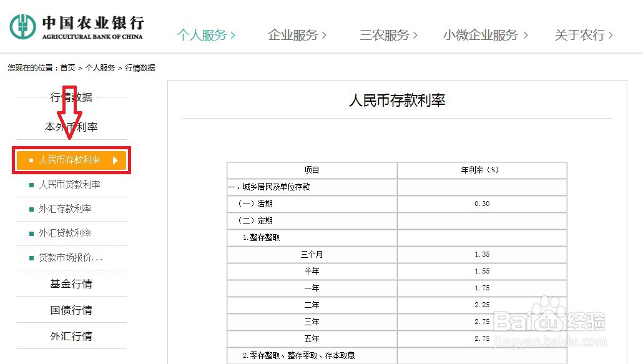The image size is (643, 364).
Task: Click the chevron next to 三农服务
Action: [415, 35]
